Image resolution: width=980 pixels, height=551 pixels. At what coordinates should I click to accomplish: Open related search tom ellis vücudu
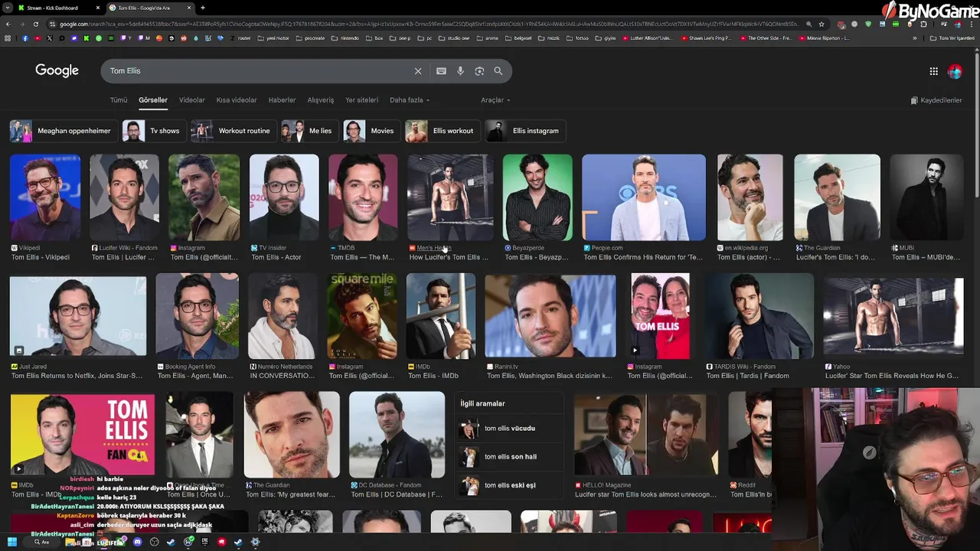click(509, 429)
